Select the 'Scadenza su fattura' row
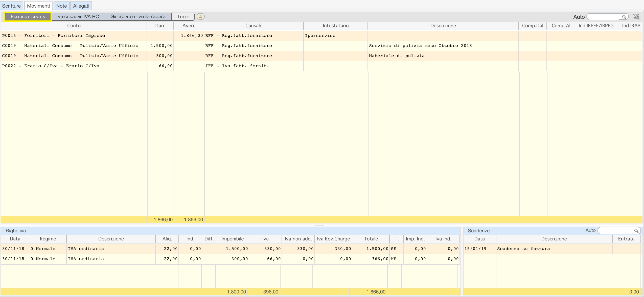 click(552, 249)
